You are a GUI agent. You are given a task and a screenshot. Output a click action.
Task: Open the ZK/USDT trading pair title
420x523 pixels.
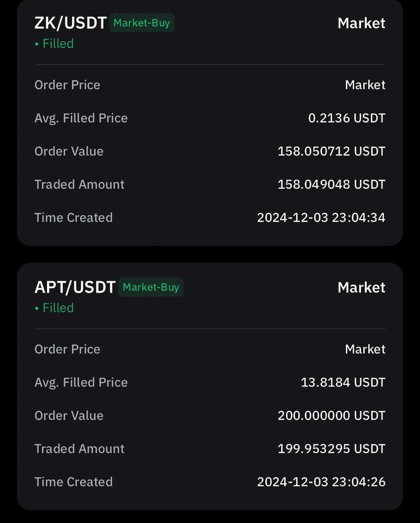click(x=70, y=23)
